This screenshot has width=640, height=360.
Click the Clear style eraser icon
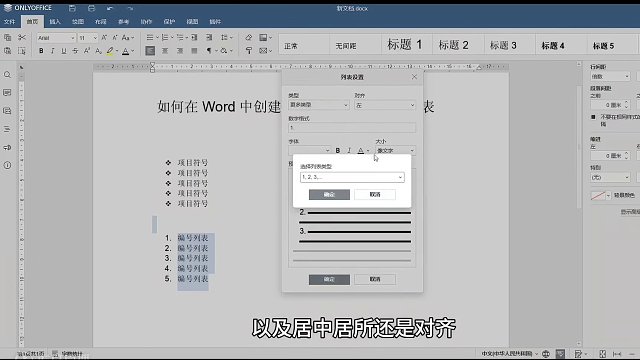coord(249,38)
